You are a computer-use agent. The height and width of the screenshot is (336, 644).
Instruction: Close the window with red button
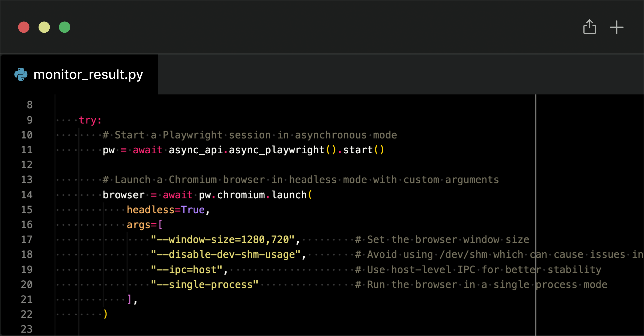(x=24, y=27)
